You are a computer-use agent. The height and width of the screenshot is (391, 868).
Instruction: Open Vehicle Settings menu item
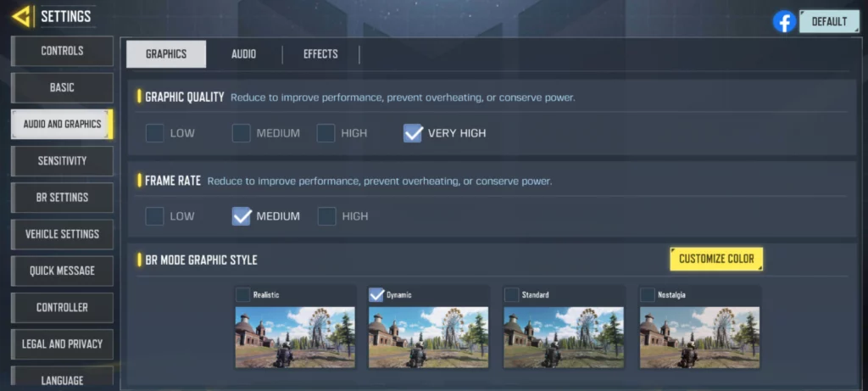[x=62, y=234]
